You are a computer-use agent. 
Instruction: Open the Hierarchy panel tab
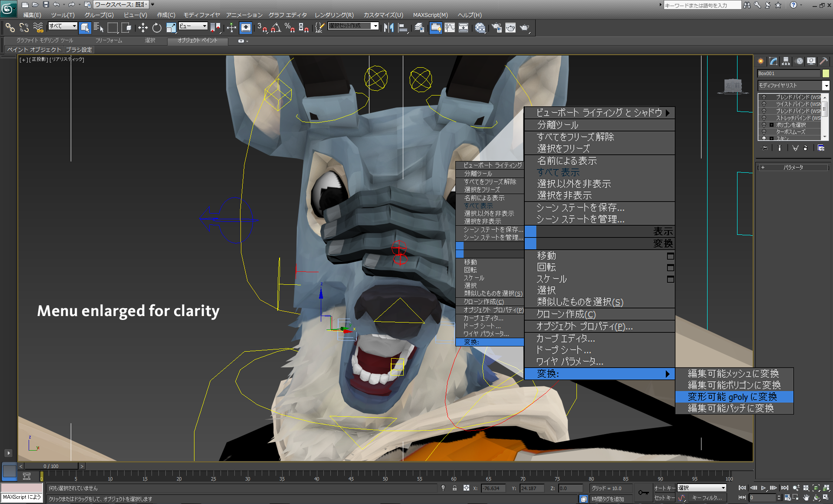786,61
